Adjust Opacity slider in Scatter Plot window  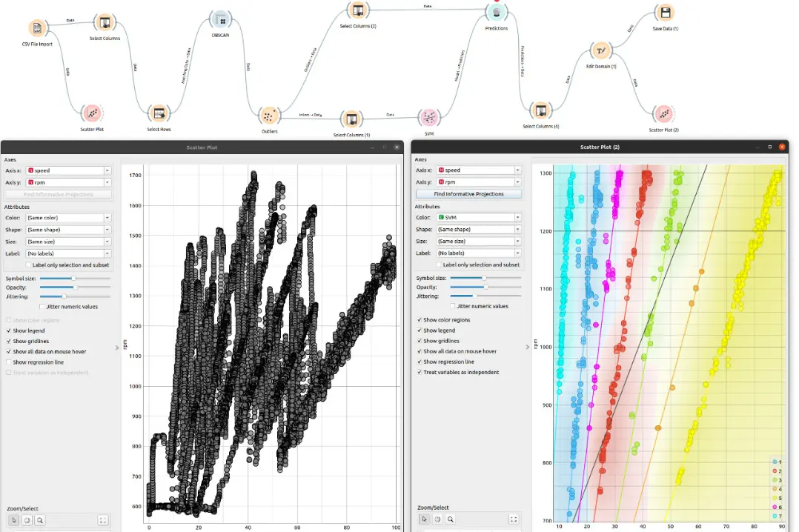[x=75, y=287]
